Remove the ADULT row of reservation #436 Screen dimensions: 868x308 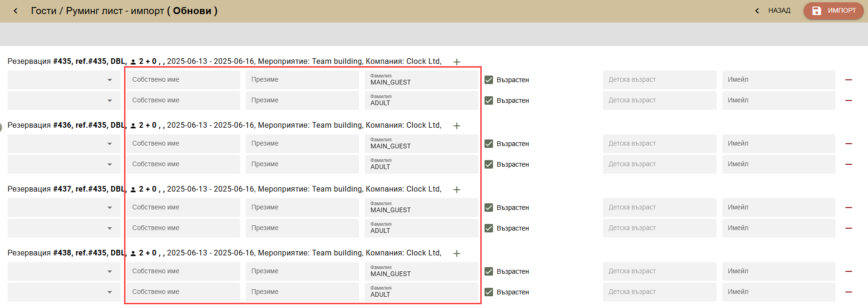[849, 164]
